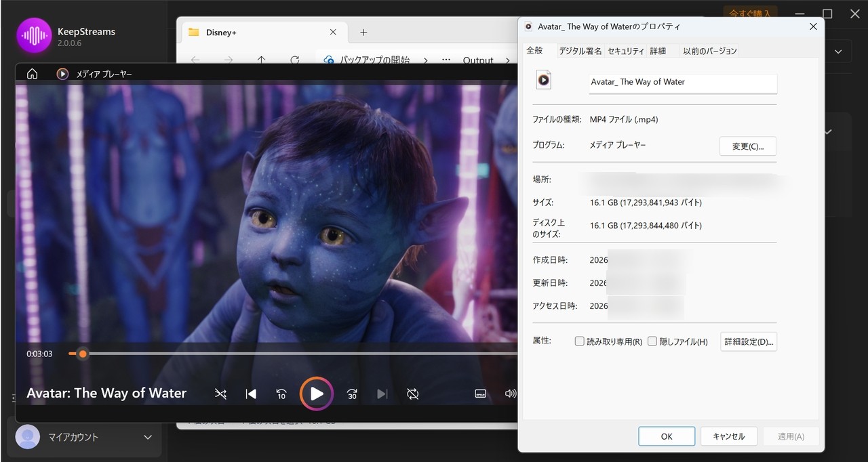Enable the 読み取り専用 checkbox
Image resolution: width=868 pixels, height=462 pixels.
[x=580, y=341]
